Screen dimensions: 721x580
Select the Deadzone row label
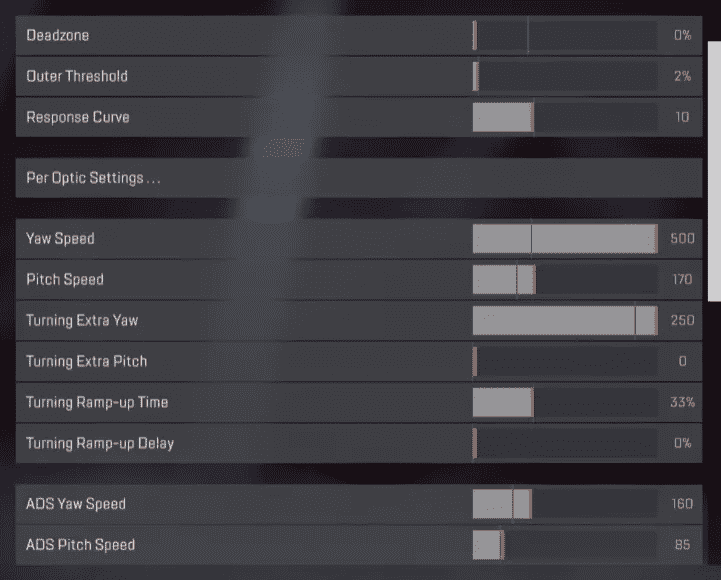(57, 35)
